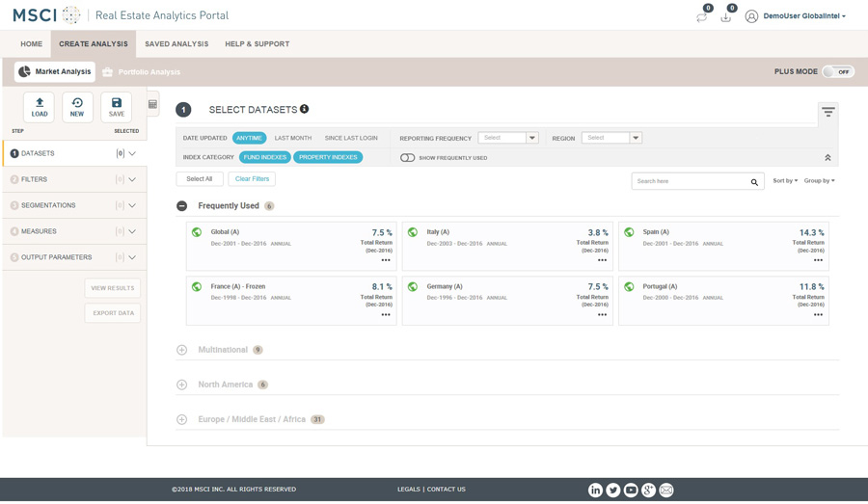This screenshot has height=504, width=868.
Task: Click the Save icon in the sidebar
Action: click(x=117, y=107)
